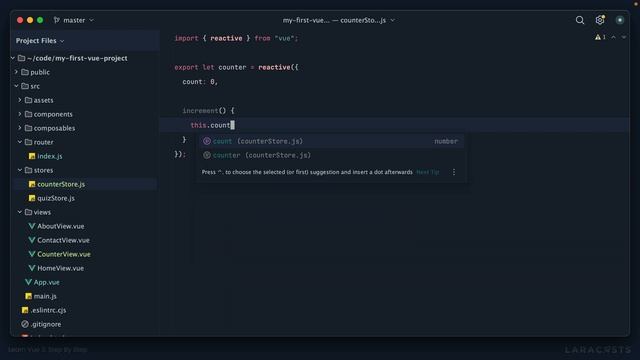The image size is (640, 360).
Task: Collapse the router folder
Action: [x=20, y=142]
